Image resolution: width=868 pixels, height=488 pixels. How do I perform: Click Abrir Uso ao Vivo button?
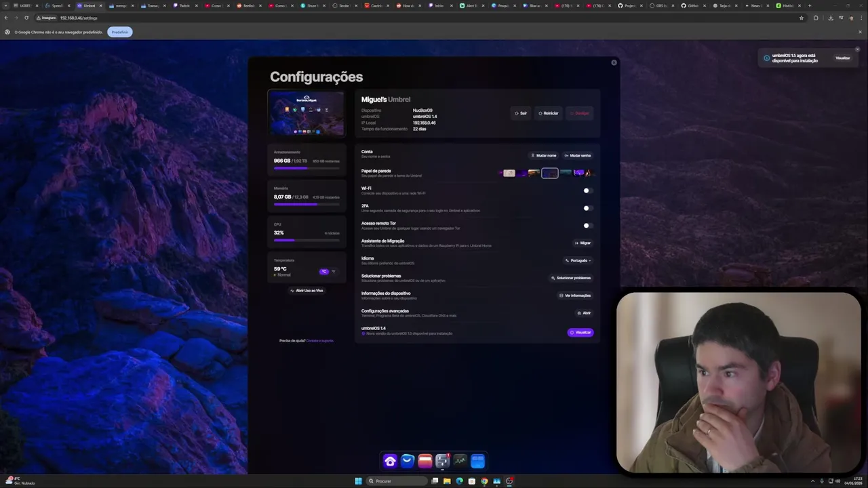(307, 290)
